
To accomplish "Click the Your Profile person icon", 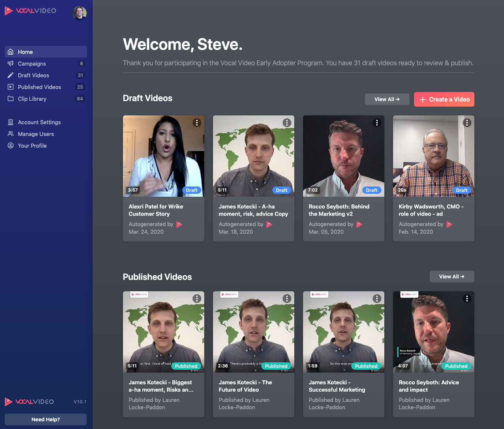I will pos(11,145).
